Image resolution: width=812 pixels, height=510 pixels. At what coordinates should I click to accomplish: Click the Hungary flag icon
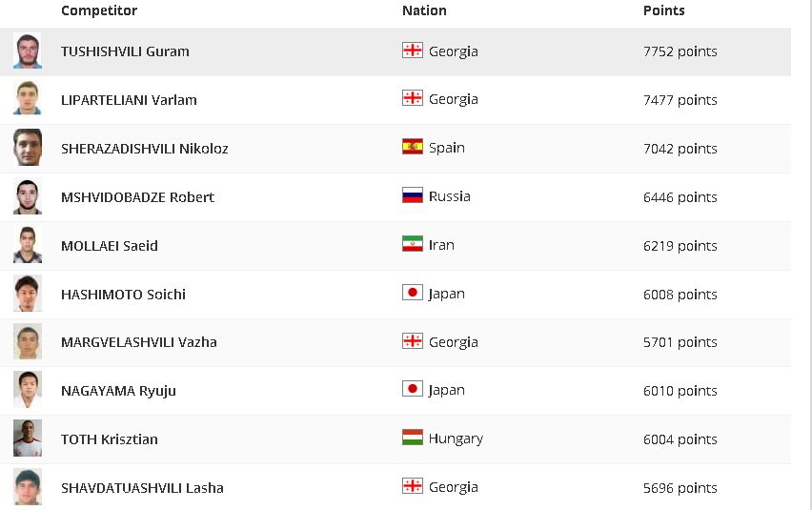[413, 438]
